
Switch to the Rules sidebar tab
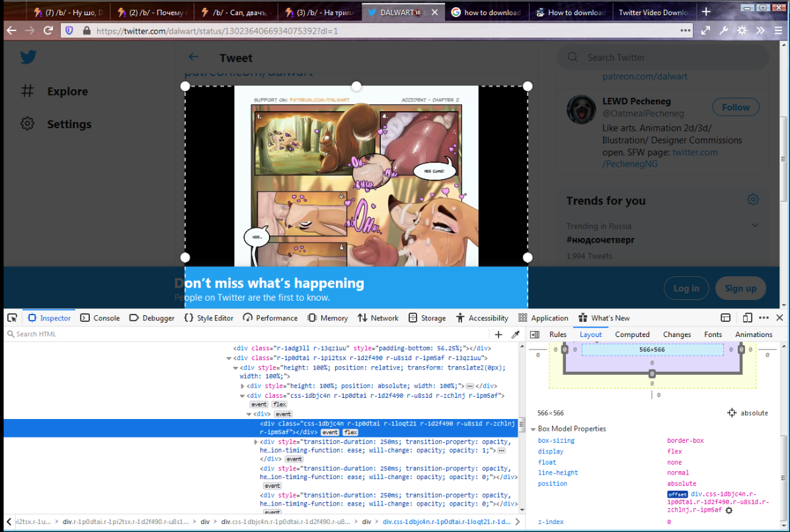tap(558, 334)
